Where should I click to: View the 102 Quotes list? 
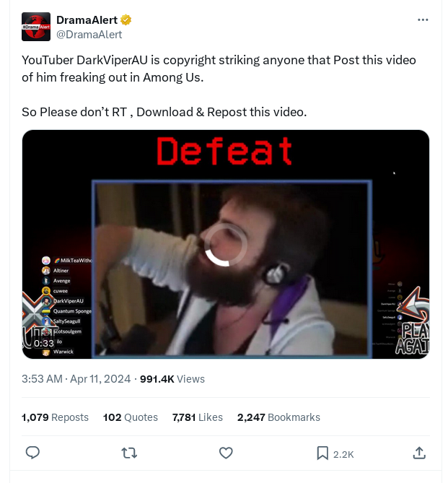point(131,417)
